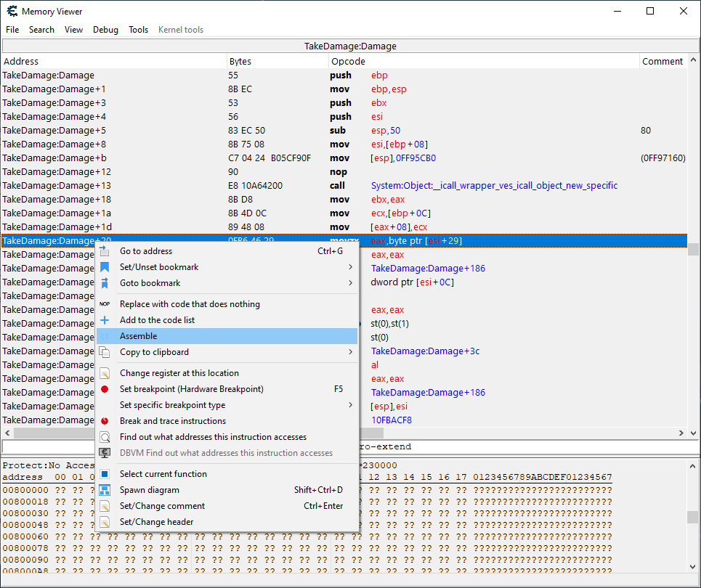Click the TakeDamage:Damage header bar
The width and height of the screenshot is (701, 588).
point(350,46)
